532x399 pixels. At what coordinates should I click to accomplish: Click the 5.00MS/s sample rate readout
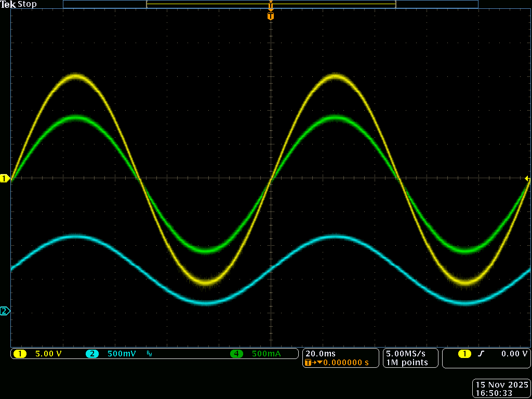[406, 353]
